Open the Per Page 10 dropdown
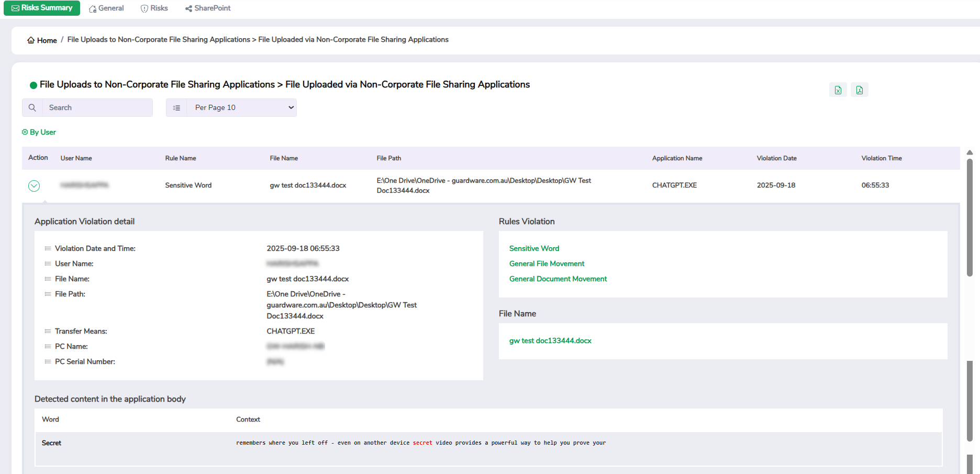Image resolution: width=980 pixels, height=474 pixels. point(241,107)
